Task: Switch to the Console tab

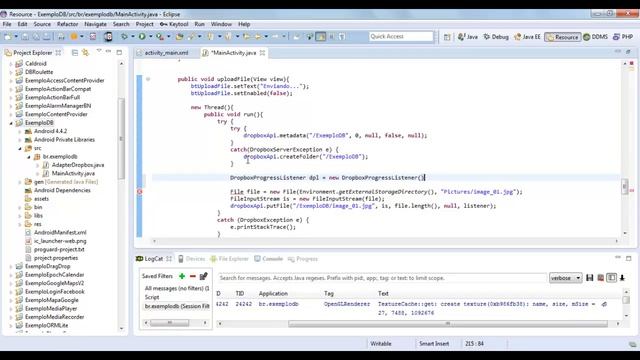Action: [269, 259]
